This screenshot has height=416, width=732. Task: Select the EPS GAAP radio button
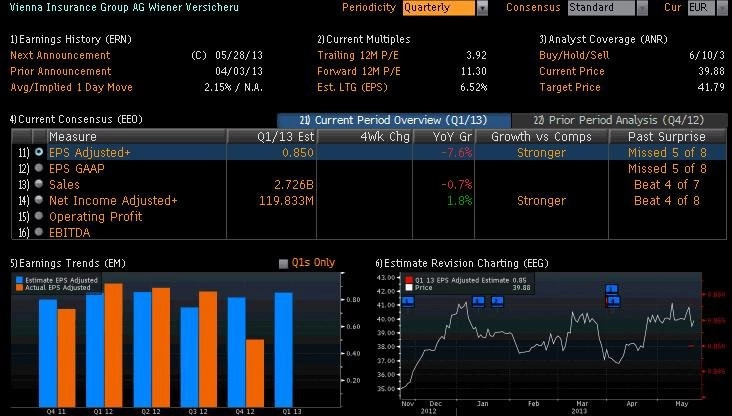[x=39, y=168]
